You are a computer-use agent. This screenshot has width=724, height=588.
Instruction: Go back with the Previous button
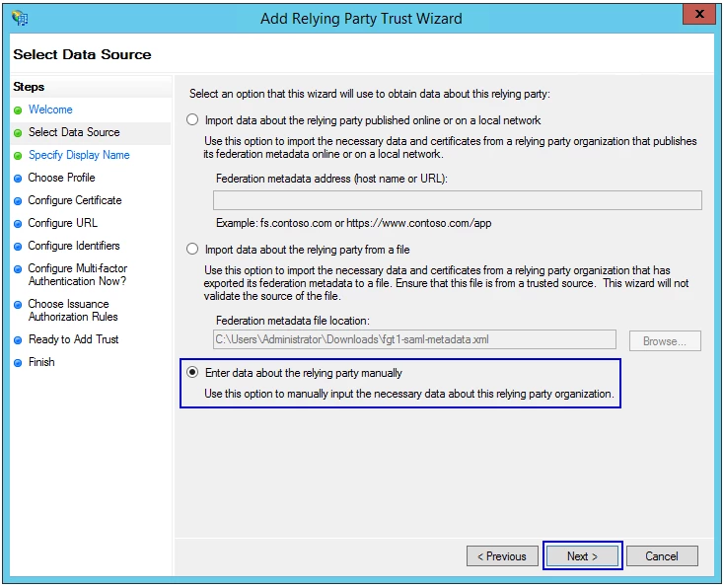click(x=502, y=556)
